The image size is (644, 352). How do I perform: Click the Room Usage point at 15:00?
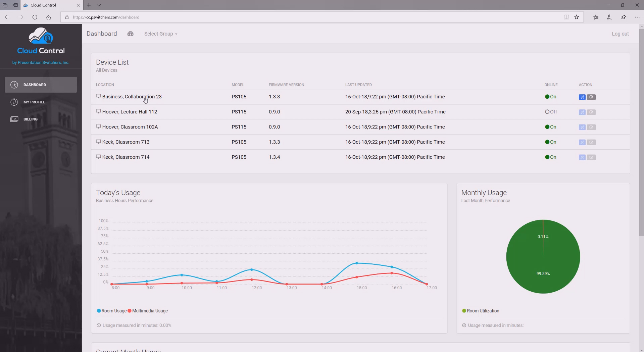(x=357, y=263)
